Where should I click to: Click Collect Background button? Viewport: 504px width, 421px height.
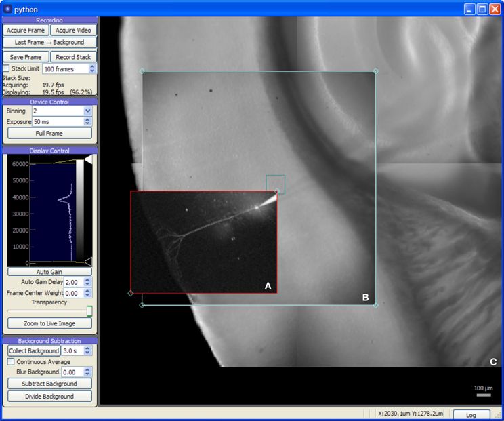click(34, 351)
